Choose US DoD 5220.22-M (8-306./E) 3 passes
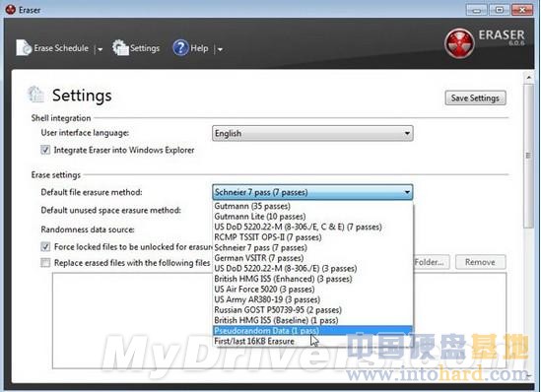Screen dimensions: 541x392 pos(312,268)
